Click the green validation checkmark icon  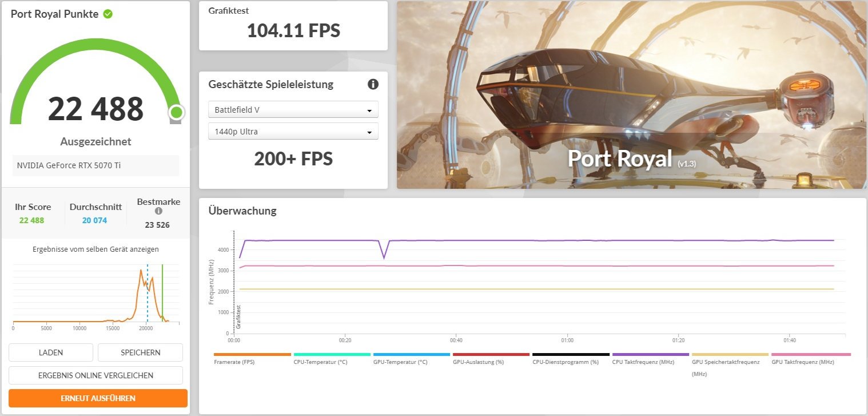(107, 14)
